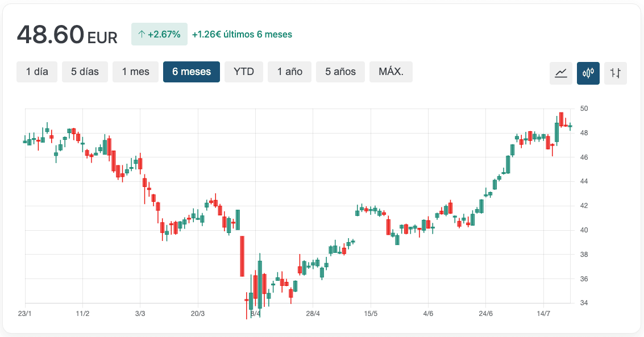Click the tall red candle before 8/4
The width and height of the screenshot is (644, 337).
point(242,256)
